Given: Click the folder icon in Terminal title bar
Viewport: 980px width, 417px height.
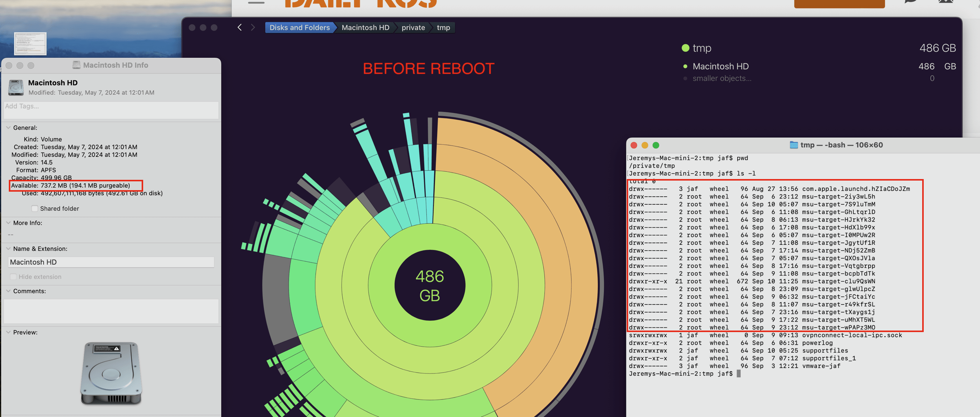Looking at the screenshot, I should 794,145.
